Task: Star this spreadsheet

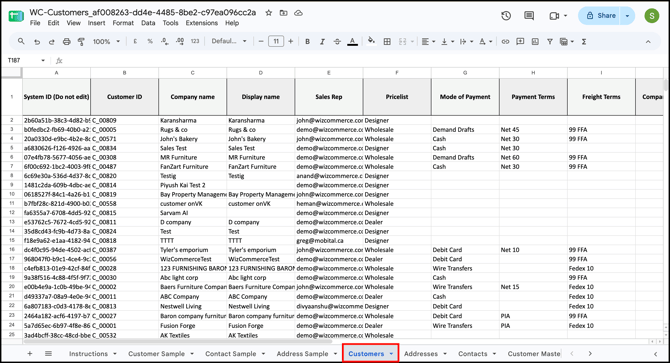Action: (x=269, y=13)
